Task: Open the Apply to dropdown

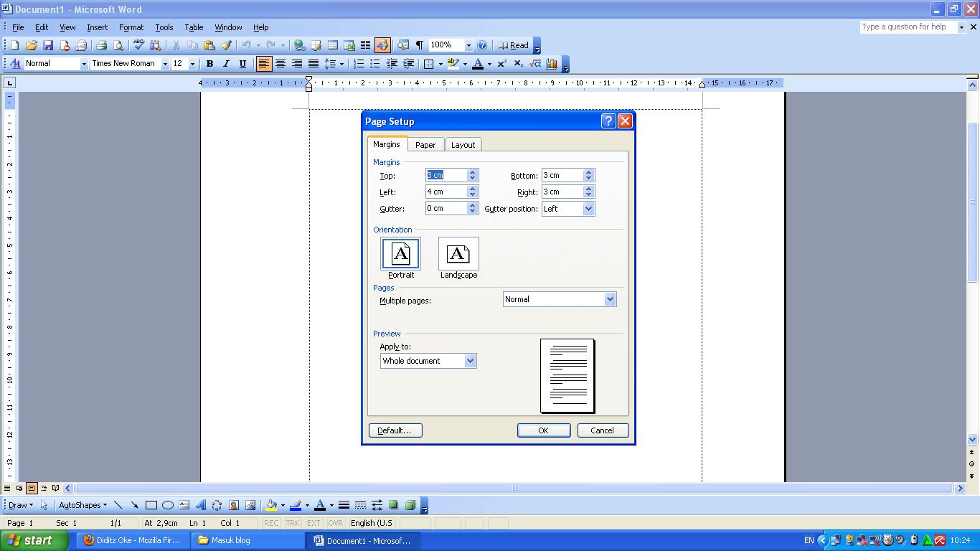Action: 471,361
